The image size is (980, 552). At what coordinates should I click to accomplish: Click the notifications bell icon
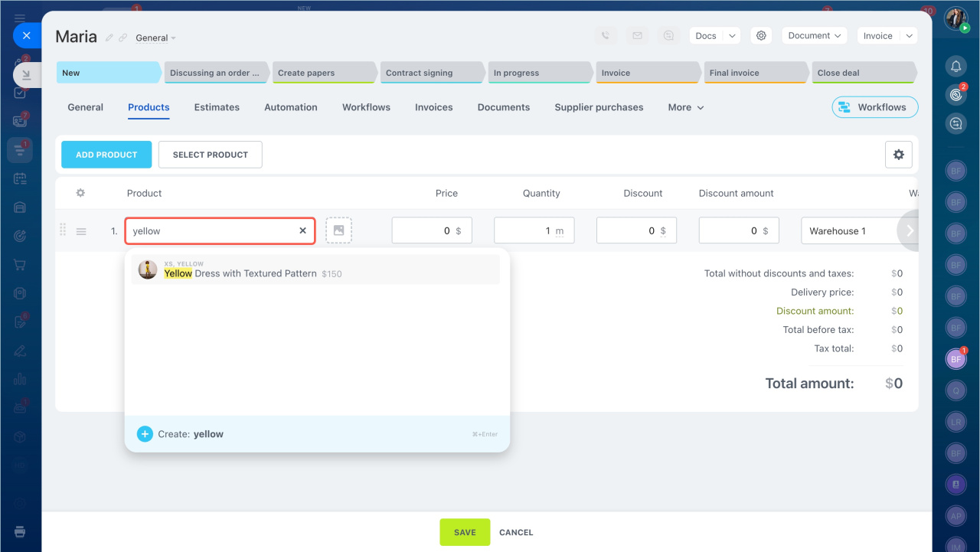coord(955,67)
